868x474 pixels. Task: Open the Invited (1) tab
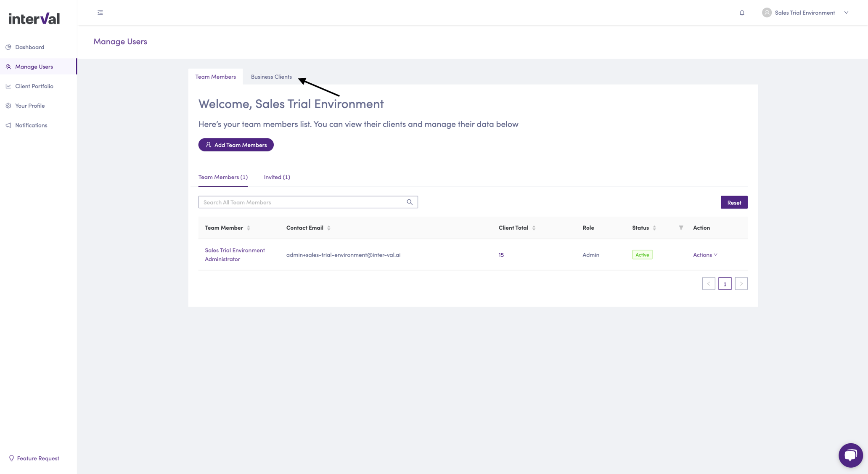(277, 177)
